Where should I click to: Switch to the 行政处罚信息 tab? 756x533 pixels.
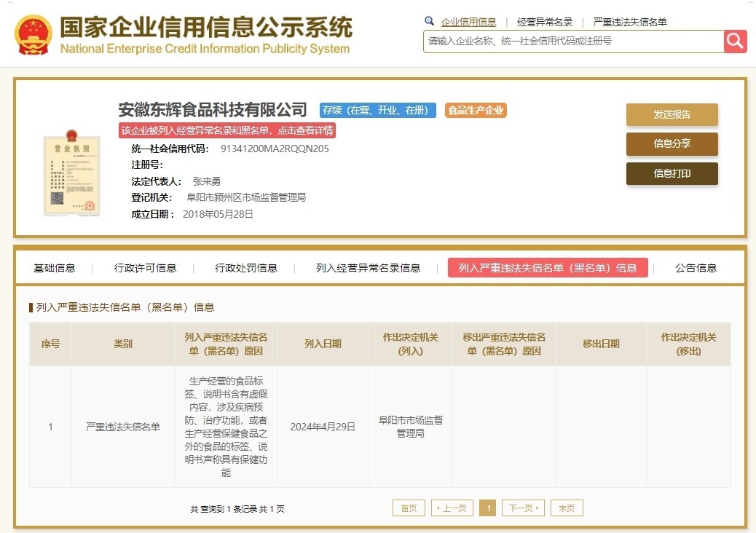coord(246,268)
